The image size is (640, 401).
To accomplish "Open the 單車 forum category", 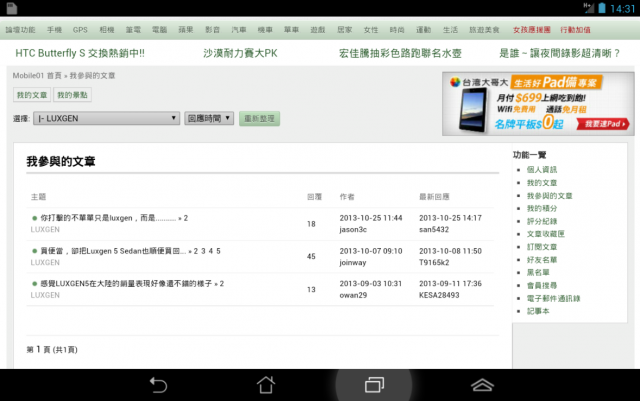I will coord(291,30).
